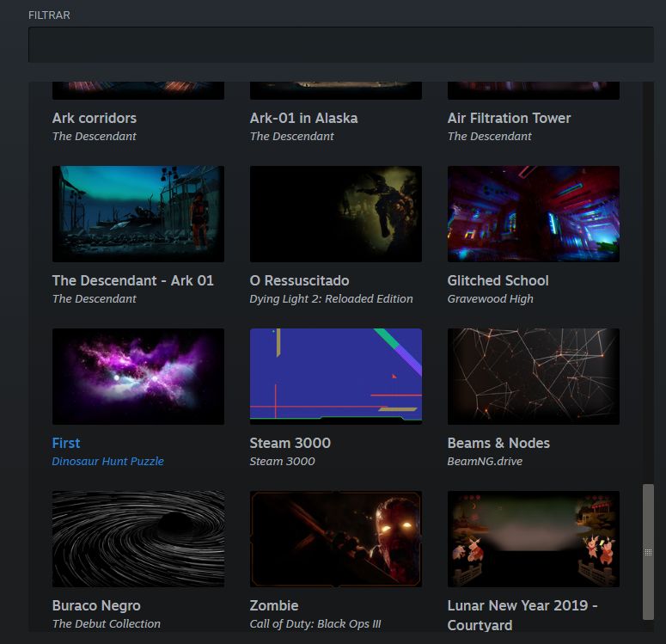Open the Dinosaur Hunt Puzzle link
666x644 pixels.
coord(108,461)
